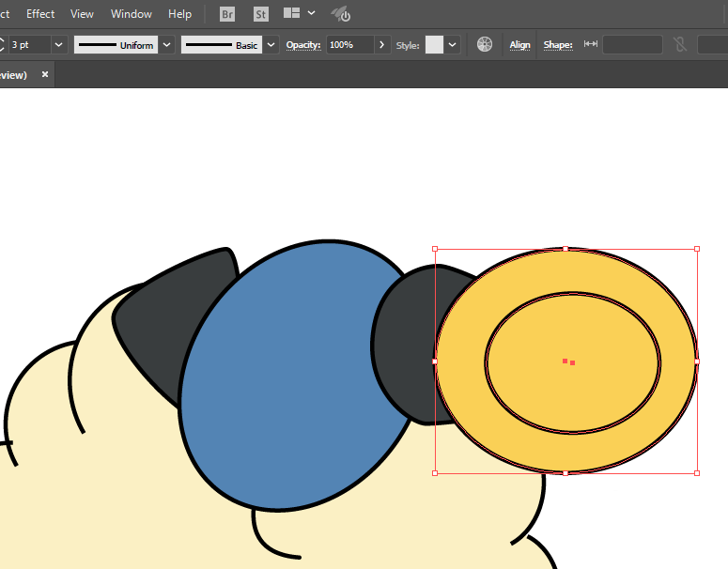The image size is (728, 569).
Task: Click the stroke weight 3 pt field
Action: point(30,45)
